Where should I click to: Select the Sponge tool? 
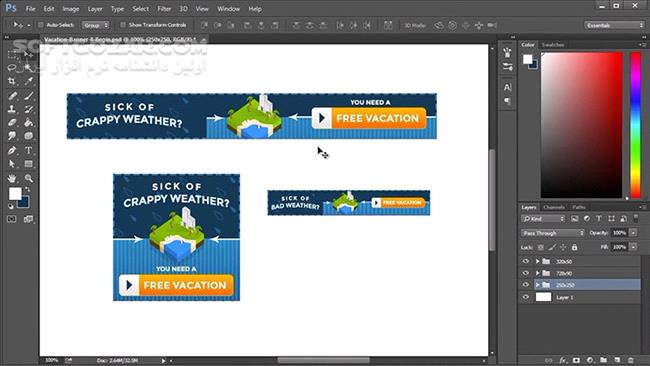[x=29, y=136]
